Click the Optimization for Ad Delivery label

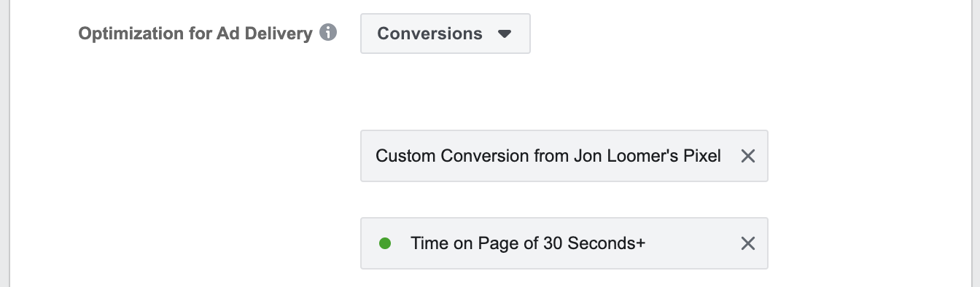pyautogui.click(x=195, y=34)
